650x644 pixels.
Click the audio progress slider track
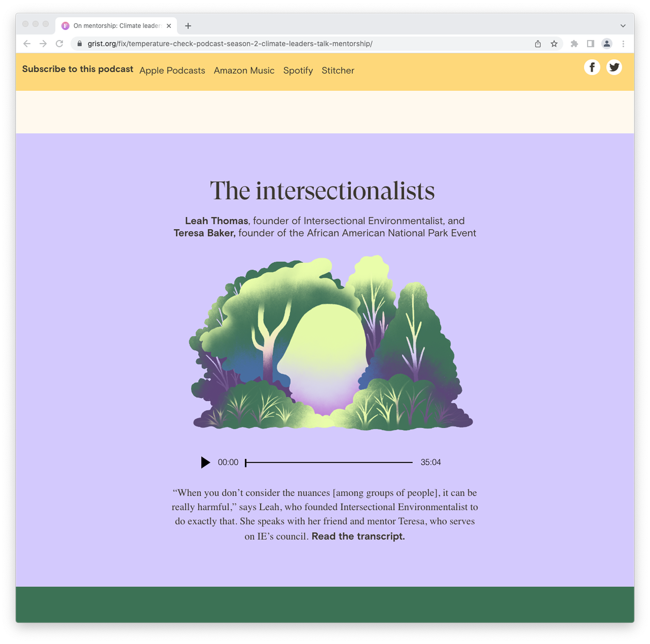coord(329,462)
